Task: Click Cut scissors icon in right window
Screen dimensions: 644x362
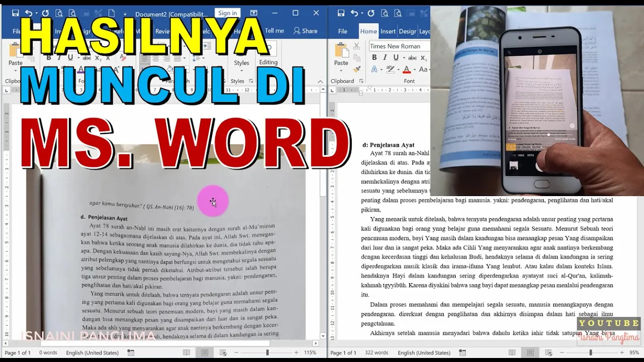Action: [x=357, y=46]
